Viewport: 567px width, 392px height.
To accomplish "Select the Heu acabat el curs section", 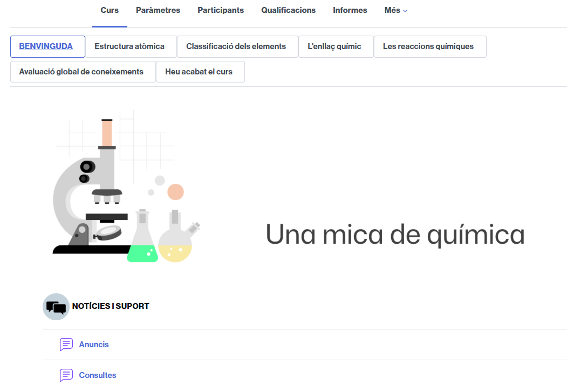I will coord(200,72).
